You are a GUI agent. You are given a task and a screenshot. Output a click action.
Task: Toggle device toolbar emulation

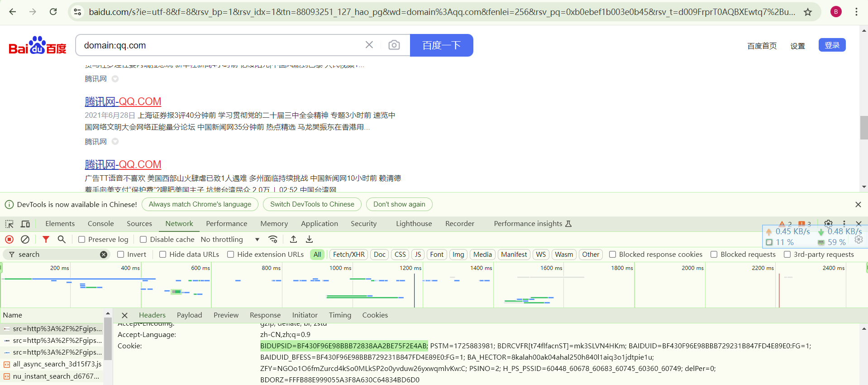pyautogui.click(x=25, y=224)
